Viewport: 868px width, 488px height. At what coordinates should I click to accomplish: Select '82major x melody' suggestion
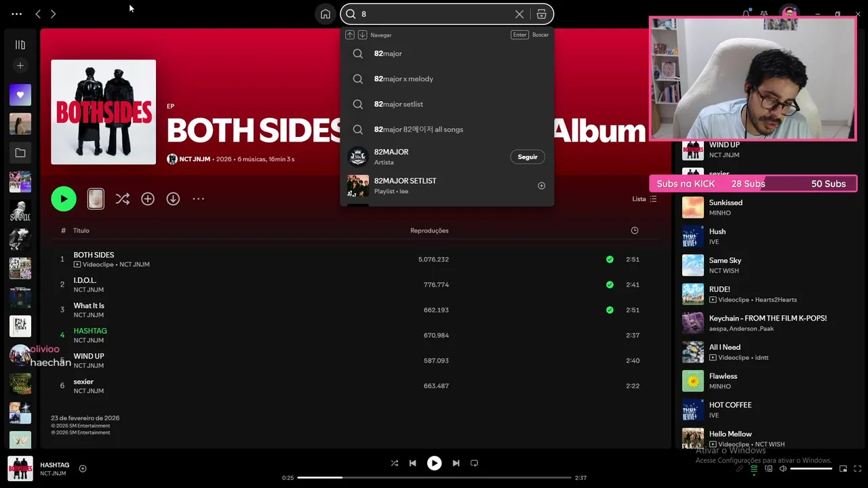[x=447, y=79]
